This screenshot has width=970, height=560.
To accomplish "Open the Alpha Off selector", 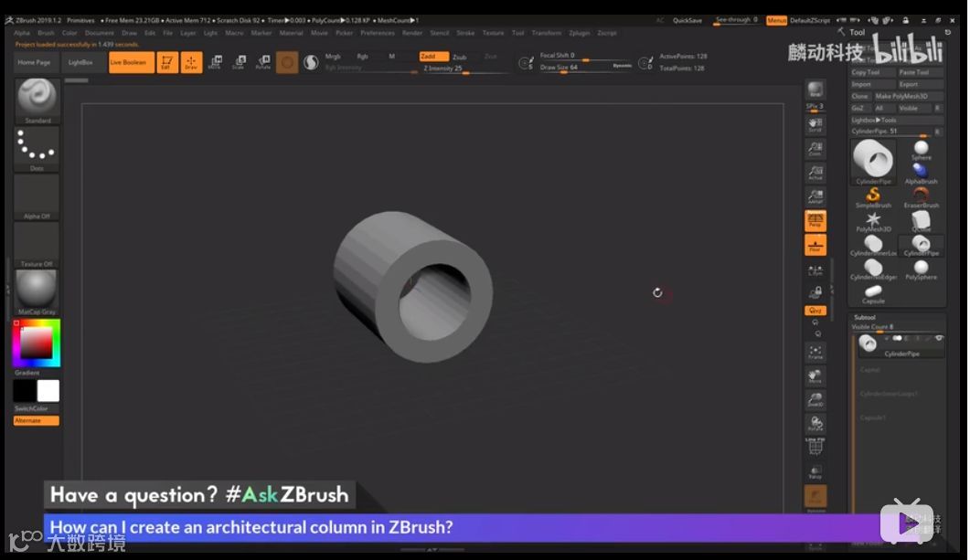I will (x=37, y=197).
